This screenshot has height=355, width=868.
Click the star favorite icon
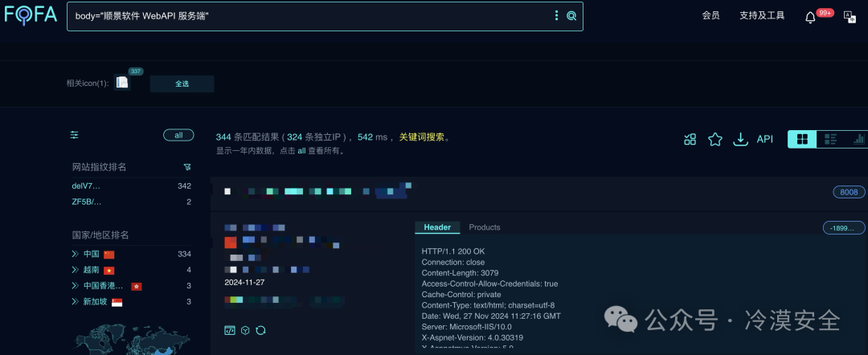(x=715, y=139)
